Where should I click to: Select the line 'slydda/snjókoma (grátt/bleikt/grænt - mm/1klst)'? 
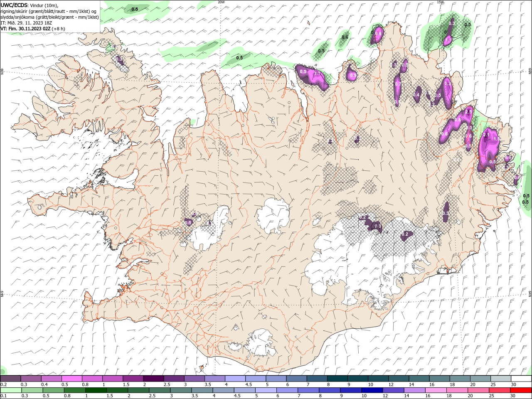click(x=50, y=17)
